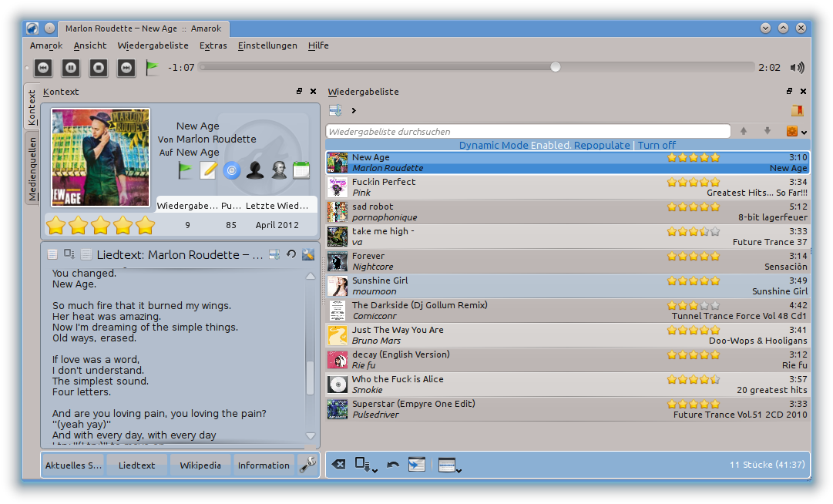Focus the Wiedergabeliste durchsuchen search field
The width and height of the screenshot is (833, 504).
click(x=528, y=131)
